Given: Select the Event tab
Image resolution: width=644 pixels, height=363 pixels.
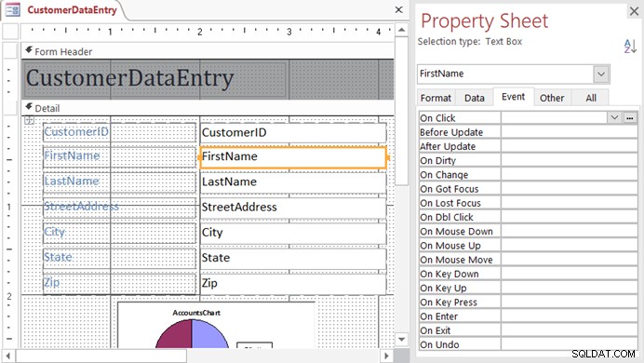Looking at the screenshot, I should pos(514,97).
